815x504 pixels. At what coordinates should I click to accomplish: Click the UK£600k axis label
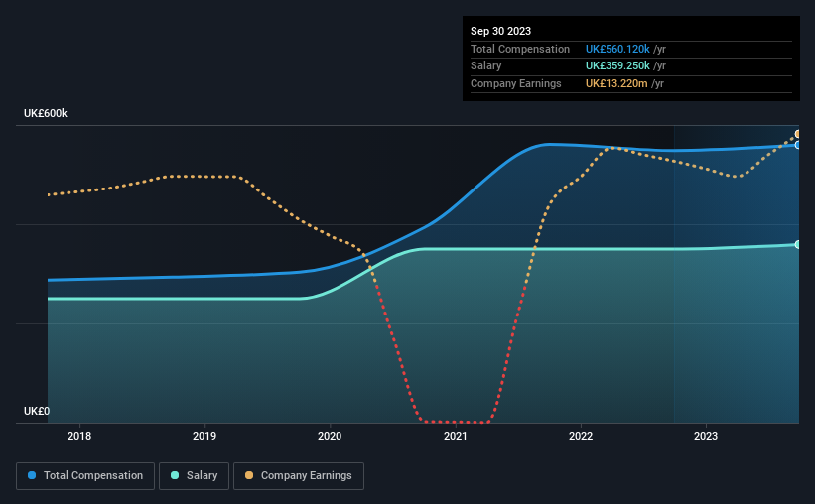46,113
